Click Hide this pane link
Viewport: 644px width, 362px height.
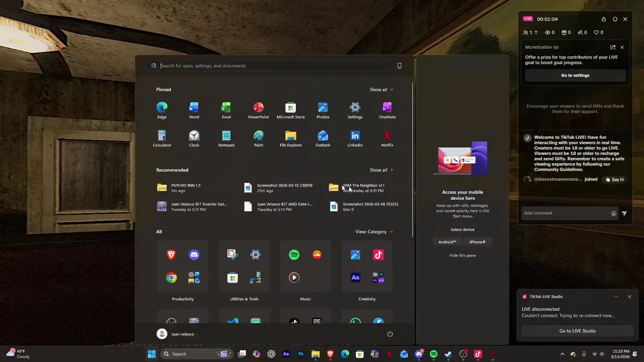(x=462, y=255)
